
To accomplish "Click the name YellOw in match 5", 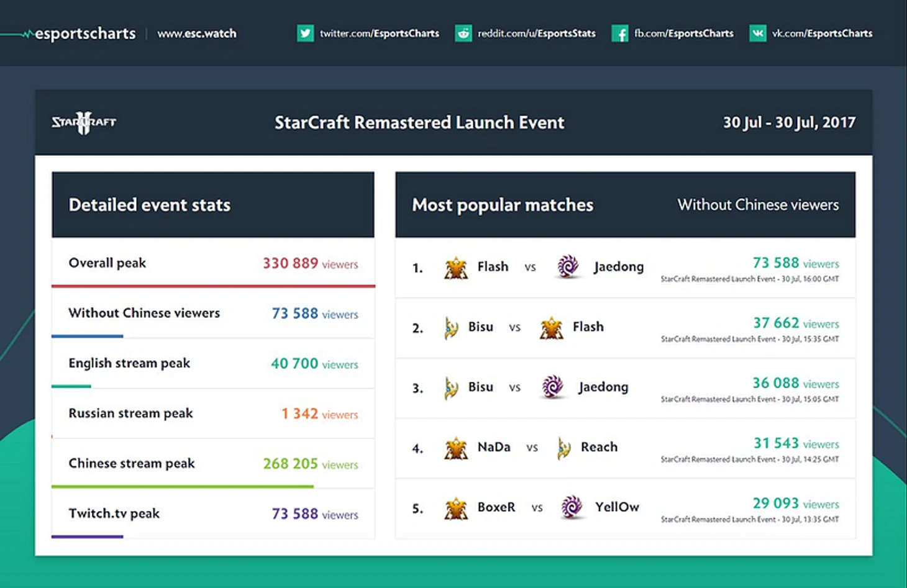I will tap(617, 507).
